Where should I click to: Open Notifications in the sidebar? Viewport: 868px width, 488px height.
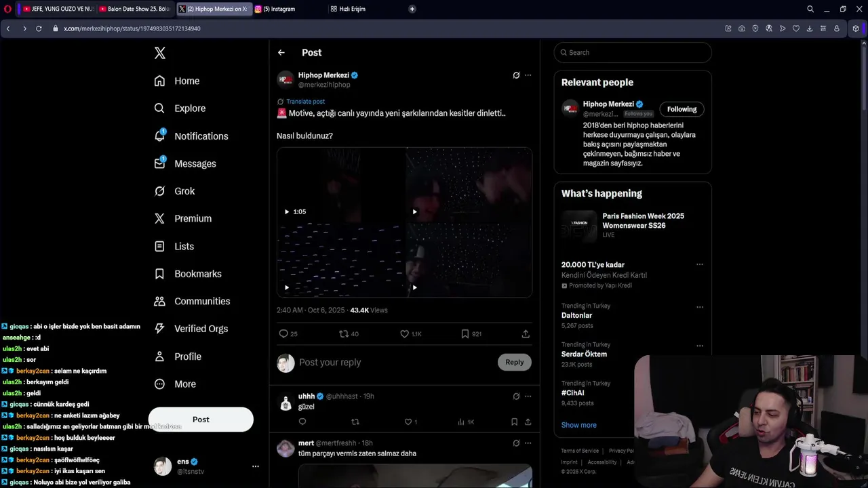(x=191, y=136)
